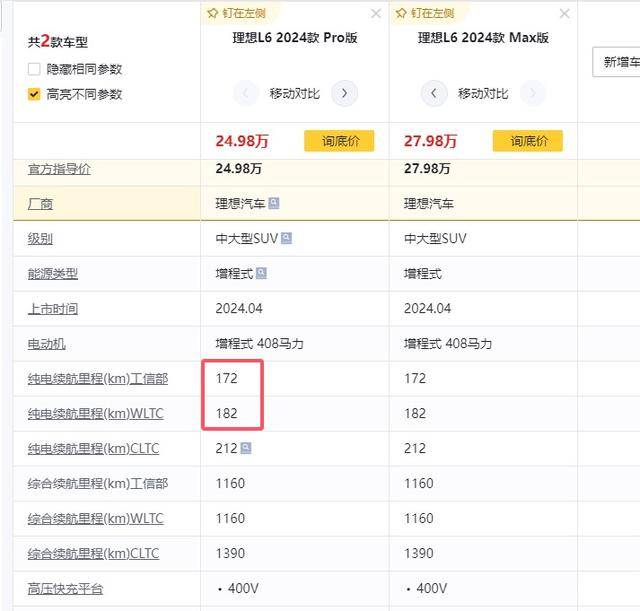The image size is (640, 611).
Task: Click 增程式 408马力 in Pro版 column
Action: pyautogui.click(x=260, y=344)
